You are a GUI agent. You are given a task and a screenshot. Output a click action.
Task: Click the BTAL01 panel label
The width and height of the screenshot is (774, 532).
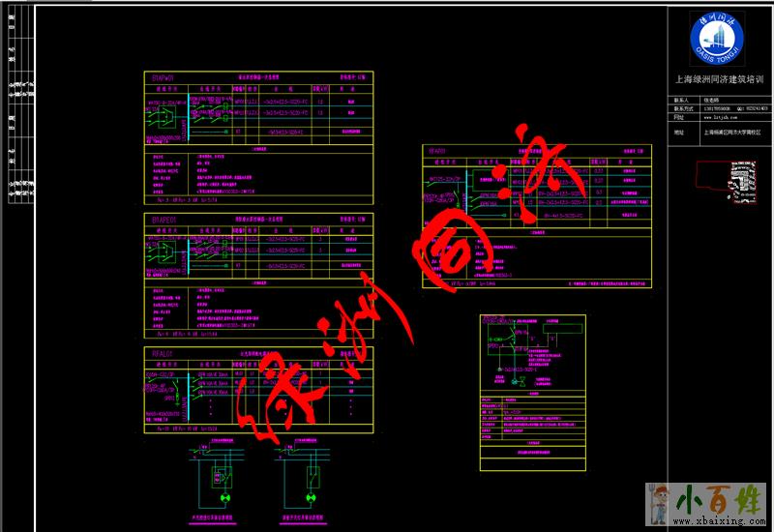160,354
